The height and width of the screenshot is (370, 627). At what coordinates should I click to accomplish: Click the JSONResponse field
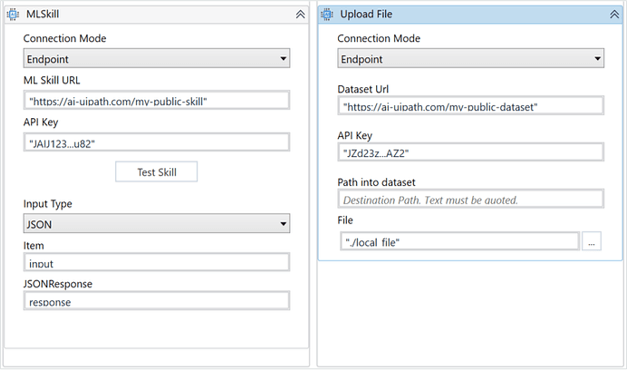tap(156, 300)
